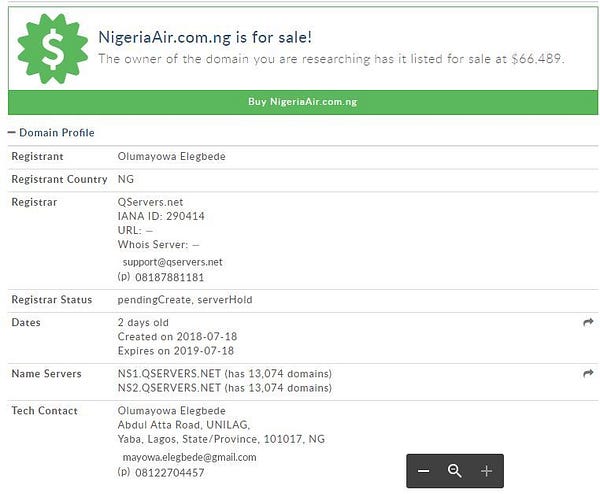
Task: Click the 'NigeriaAir.com.ng is for sale!' heading
Action: tap(205, 37)
